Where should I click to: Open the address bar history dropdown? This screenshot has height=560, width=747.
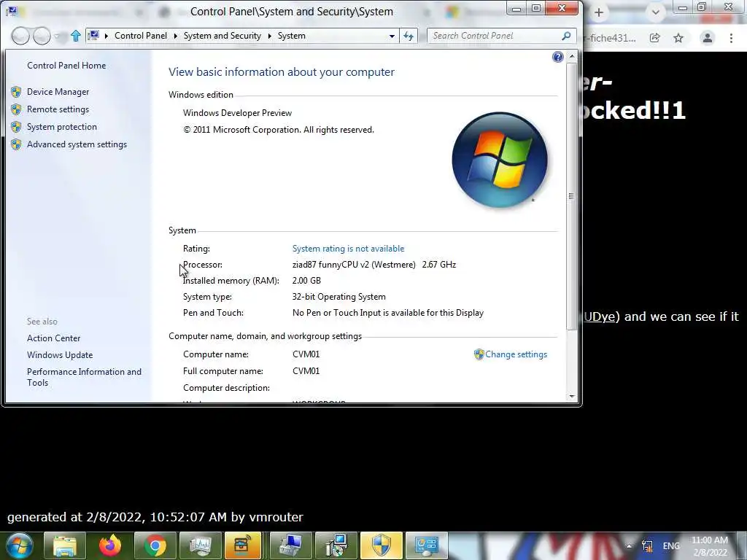click(x=392, y=36)
